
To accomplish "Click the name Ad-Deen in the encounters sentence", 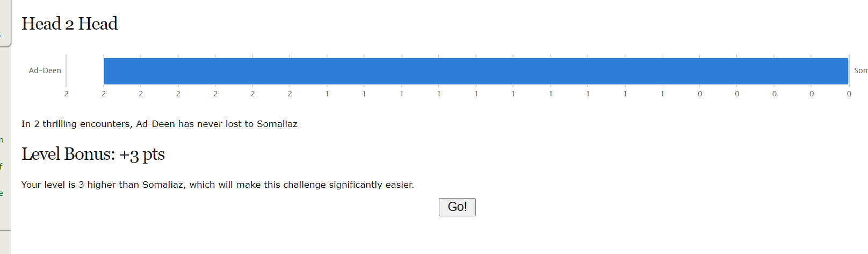I will click(x=155, y=124).
